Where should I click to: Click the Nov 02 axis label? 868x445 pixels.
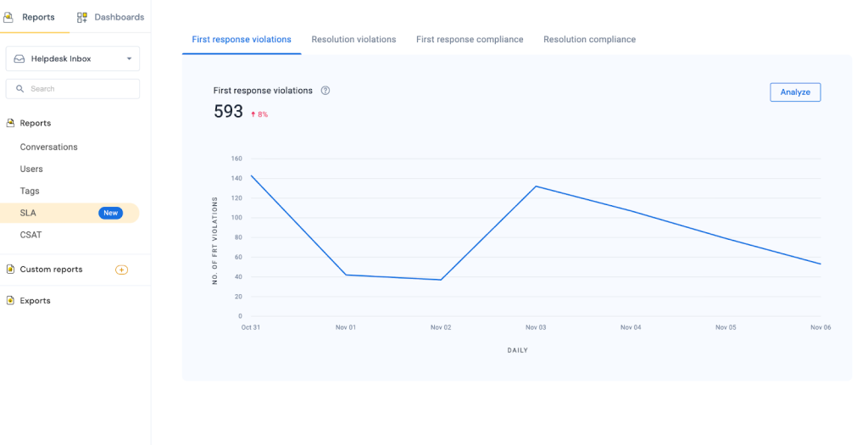pos(441,328)
